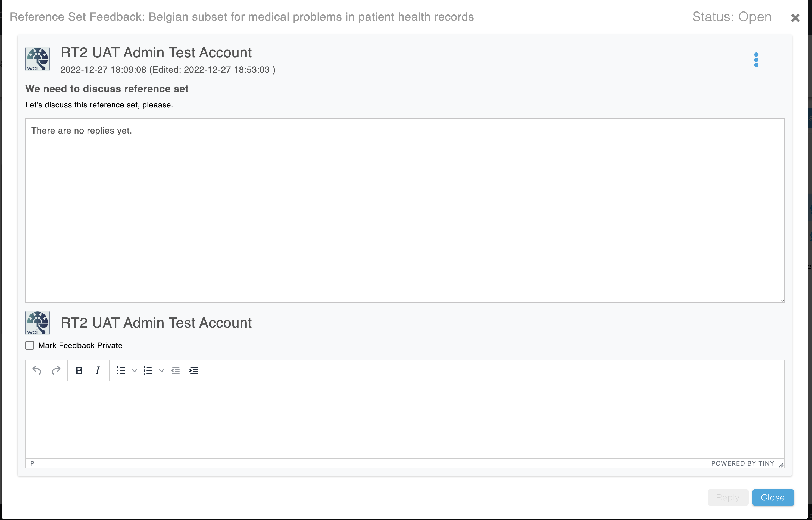Click the 'Let's discuss this reference set' message

pos(99,105)
